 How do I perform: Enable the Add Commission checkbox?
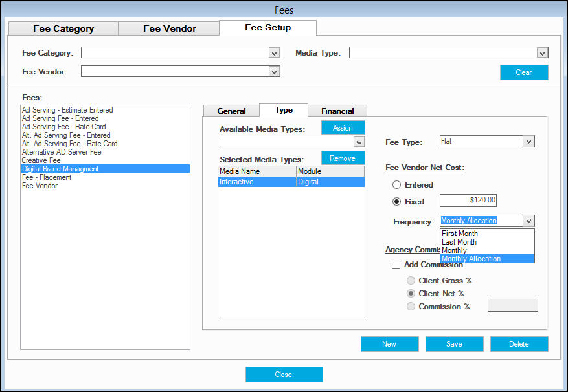396,265
